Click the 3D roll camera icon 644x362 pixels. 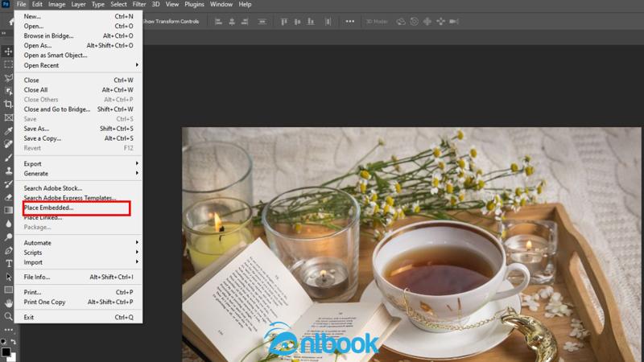point(414,22)
